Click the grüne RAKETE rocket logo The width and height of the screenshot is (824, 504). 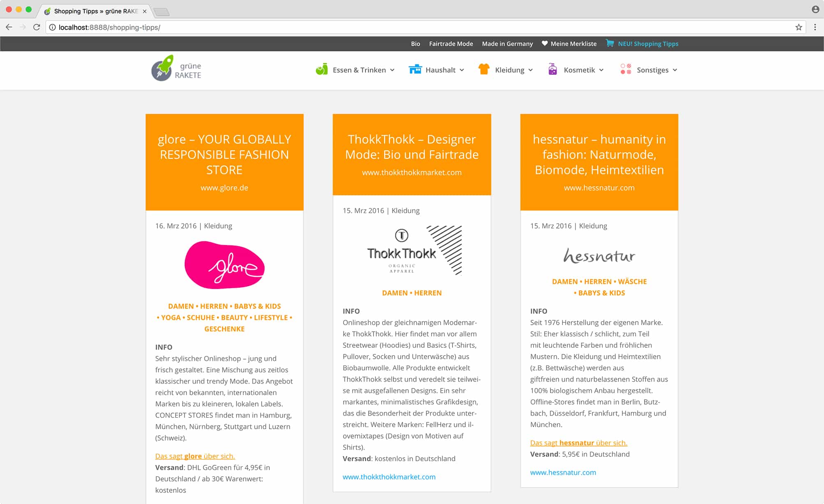click(176, 69)
